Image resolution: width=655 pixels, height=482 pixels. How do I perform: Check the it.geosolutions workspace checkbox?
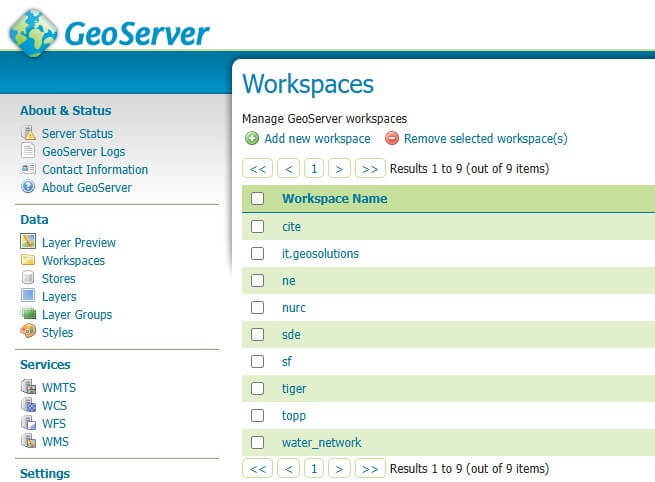click(257, 254)
